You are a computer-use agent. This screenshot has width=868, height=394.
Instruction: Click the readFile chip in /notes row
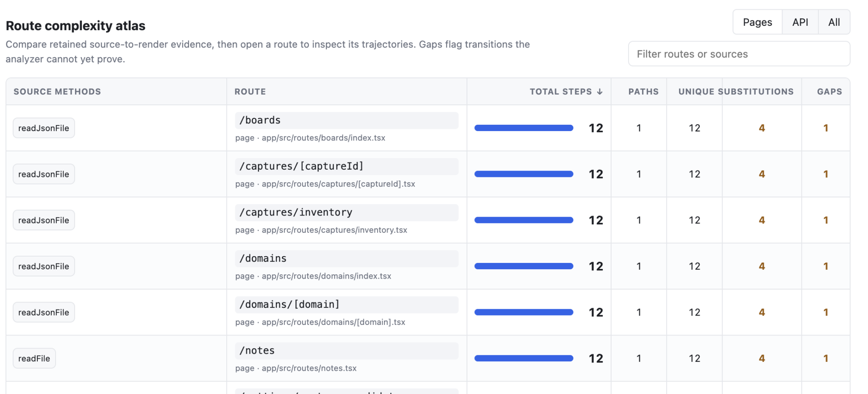[x=34, y=358]
